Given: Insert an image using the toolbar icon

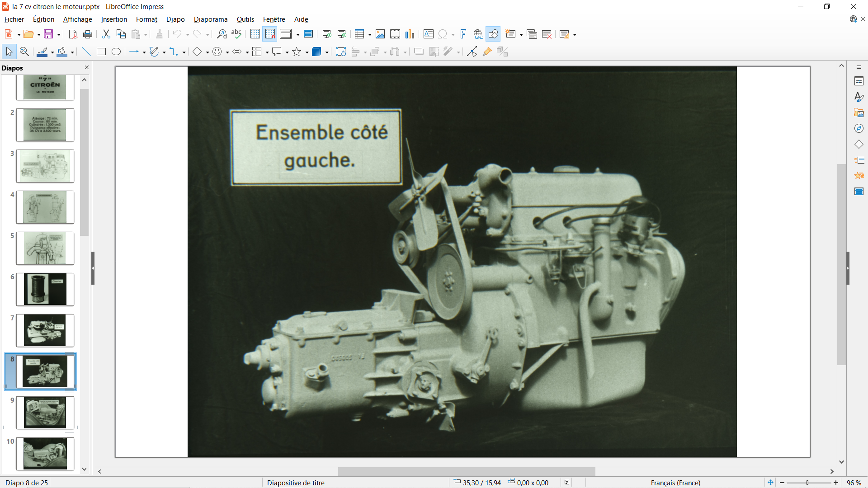Looking at the screenshot, I should tap(380, 34).
